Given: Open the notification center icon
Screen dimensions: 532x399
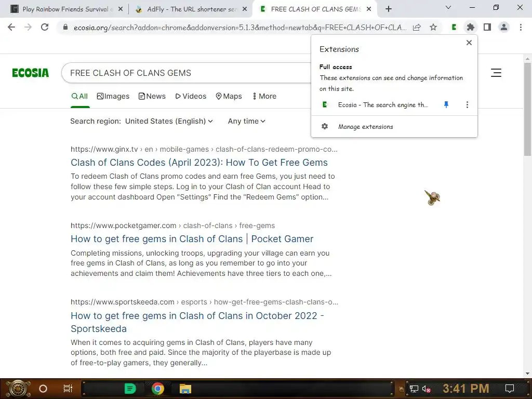Looking at the screenshot, I should [x=510, y=389].
